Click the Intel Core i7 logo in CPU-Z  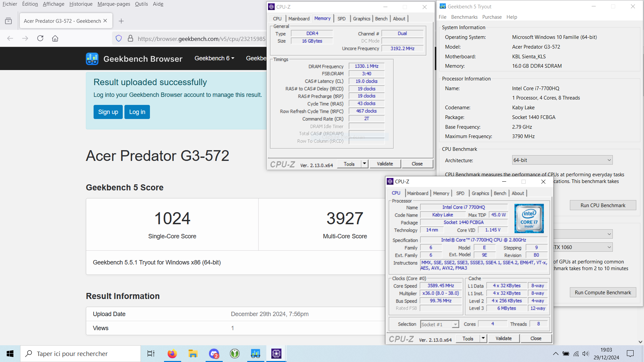coord(529,218)
